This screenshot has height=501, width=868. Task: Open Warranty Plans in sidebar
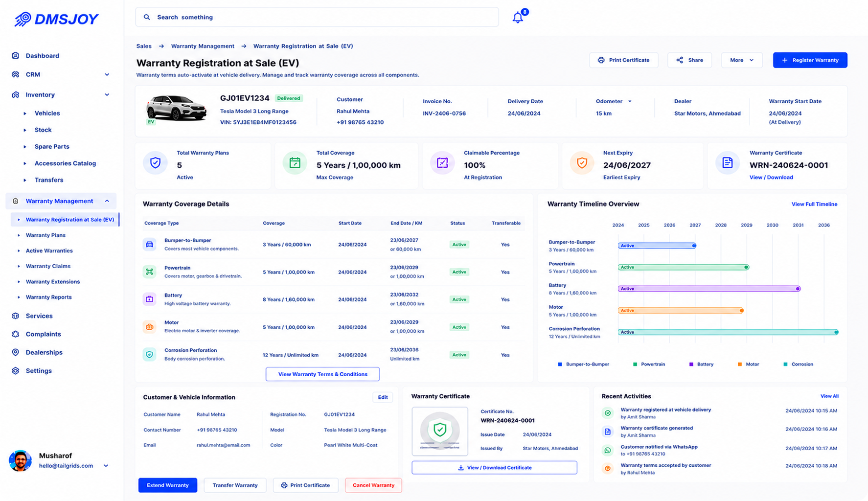[46, 235]
